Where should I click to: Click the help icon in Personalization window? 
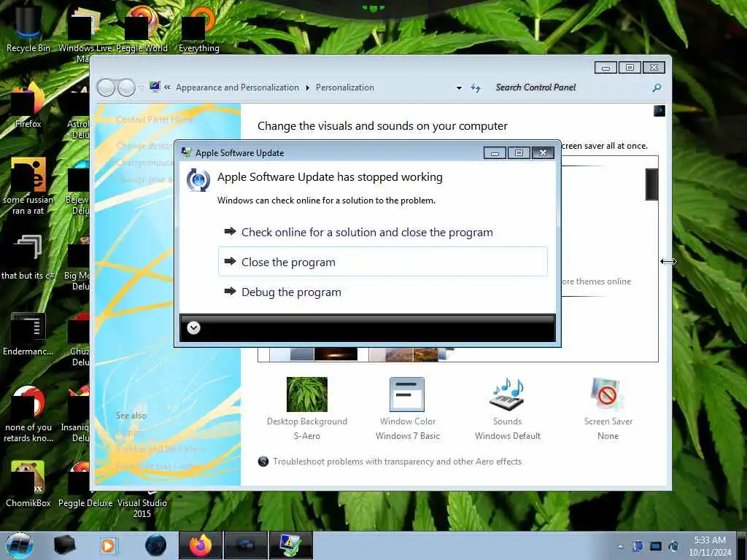point(659,111)
